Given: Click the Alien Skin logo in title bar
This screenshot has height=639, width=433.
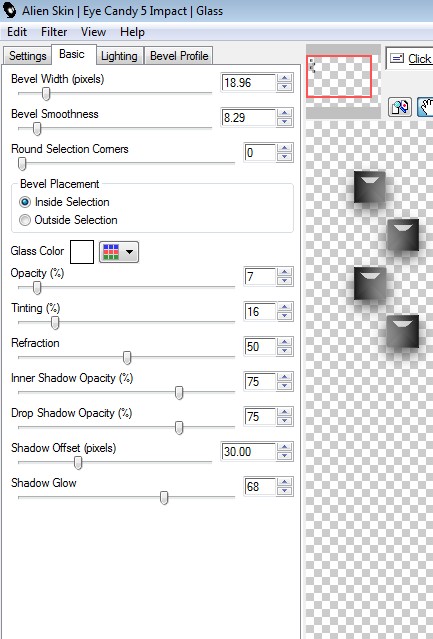Looking at the screenshot, I should 10,10.
